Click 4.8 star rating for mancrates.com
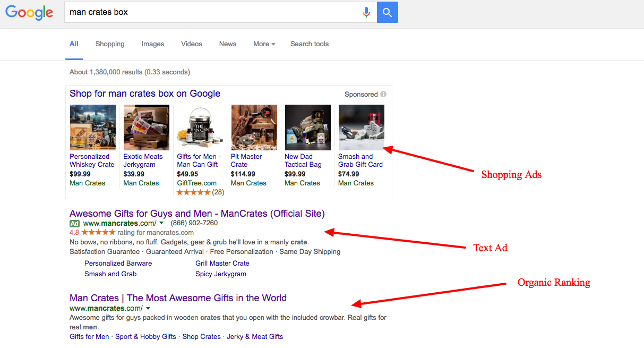 point(132,233)
